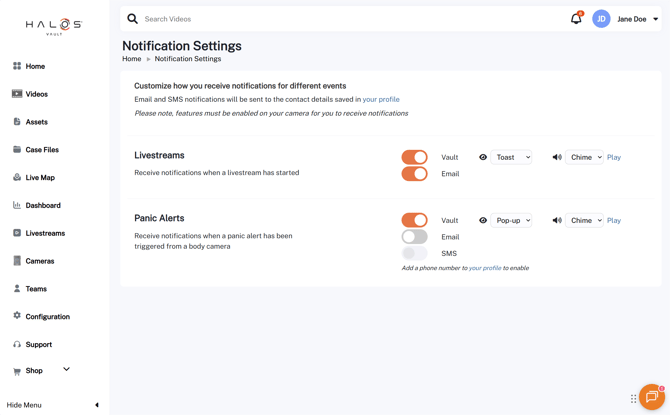670x415 pixels.
Task: Click the Cameras sidebar icon
Action: [17, 261]
